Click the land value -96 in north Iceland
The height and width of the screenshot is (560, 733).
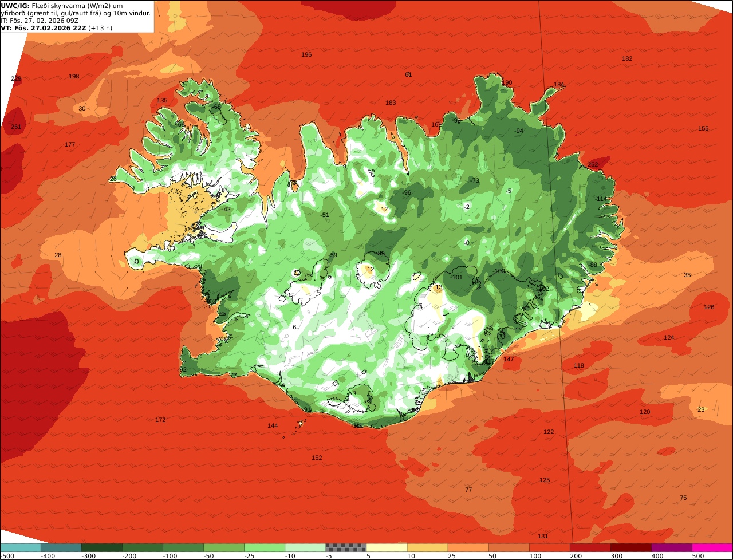(x=407, y=192)
